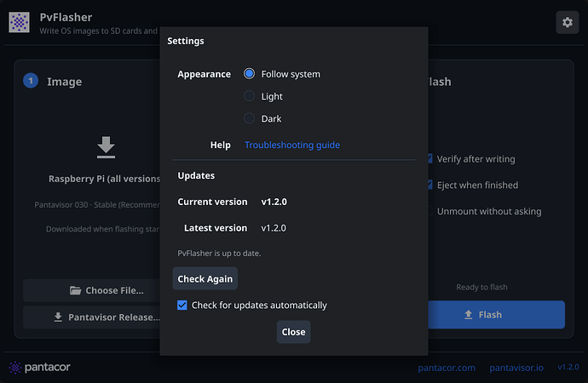Click the Pantavisor Release button
Viewport: 588px width, 383px height.
click(x=91, y=317)
